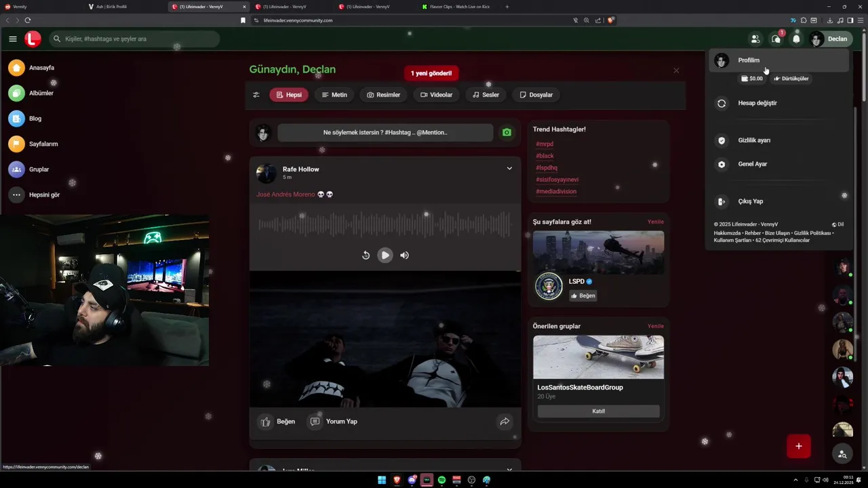Screen dimensions: 868x488
Task: Open the Hakkımızda footer link
Action: click(727, 233)
